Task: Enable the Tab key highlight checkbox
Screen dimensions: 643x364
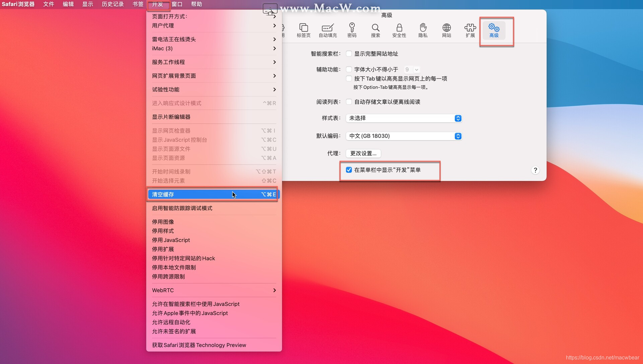Action: point(349,79)
